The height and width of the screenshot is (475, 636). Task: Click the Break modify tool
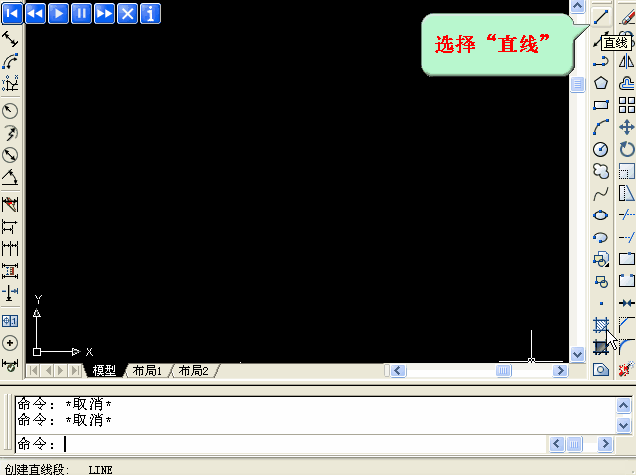pos(627,281)
